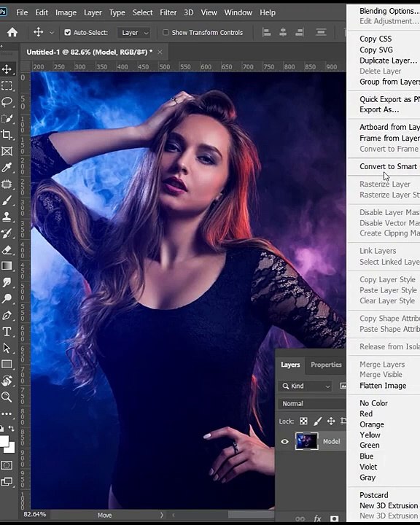Image resolution: width=420 pixels, height=525 pixels.
Task: Choose Convert to Smart Object entry
Action: (x=388, y=166)
